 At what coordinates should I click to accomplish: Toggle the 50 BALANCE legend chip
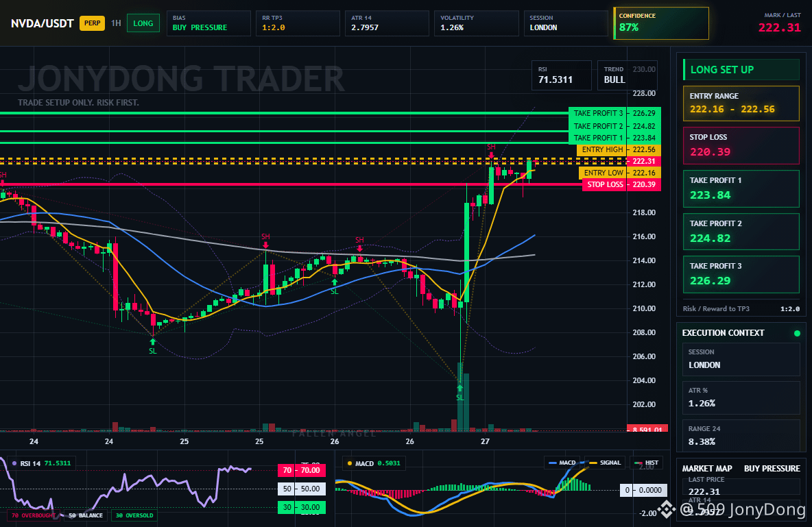click(x=86, y=515)
